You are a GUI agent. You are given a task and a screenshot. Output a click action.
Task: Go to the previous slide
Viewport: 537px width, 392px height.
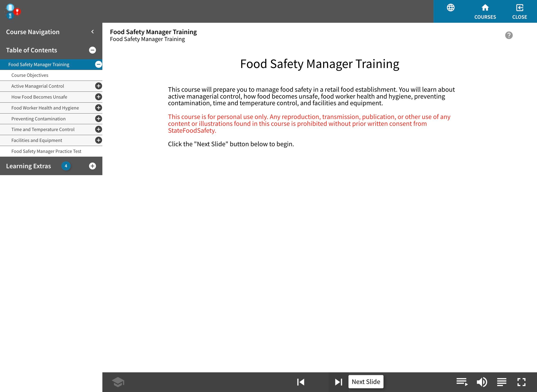(300, 382)
